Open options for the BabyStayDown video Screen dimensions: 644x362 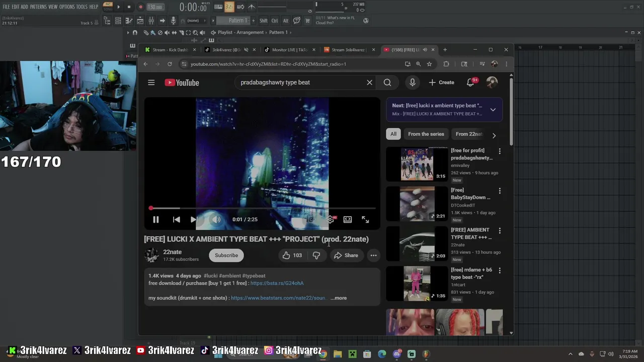(x=500, y=191)
